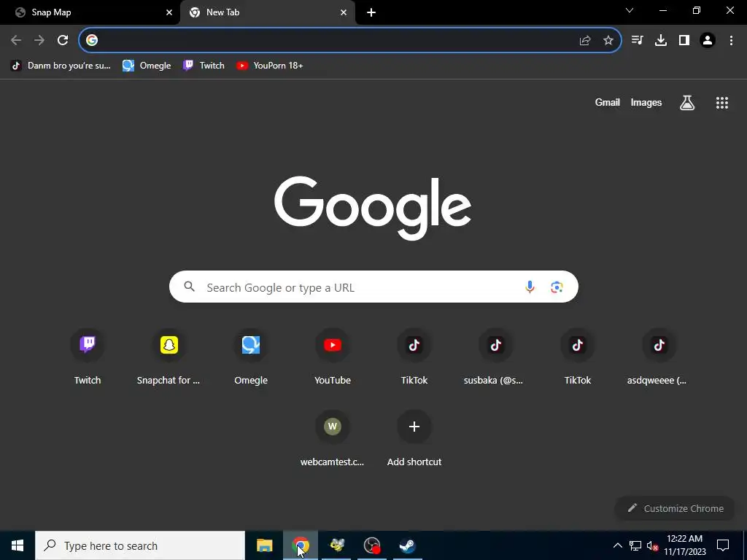The image size is (747, 560).
Task: Close the Snap Map tab
Action: tap(169, 12)
